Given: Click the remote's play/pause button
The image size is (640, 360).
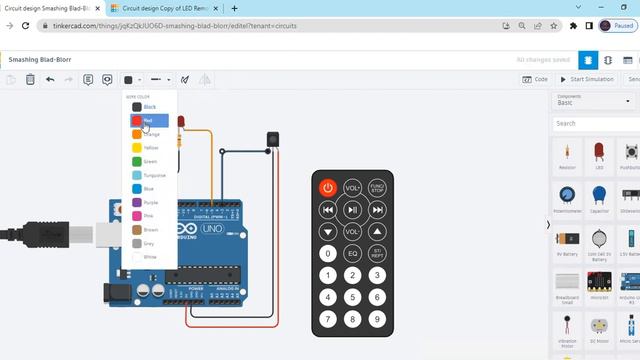Looking at the screenshot, I should [352, 210].
